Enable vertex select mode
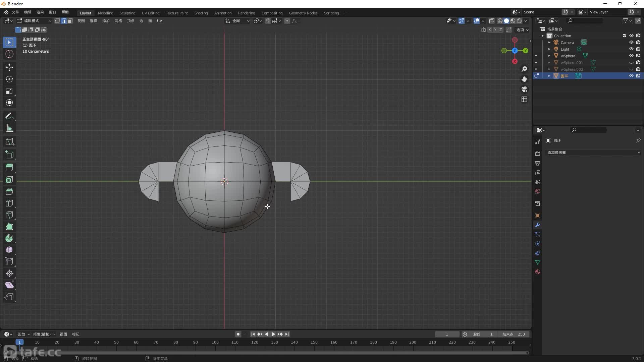Screen dimensions: 644x362 [57, 21]
